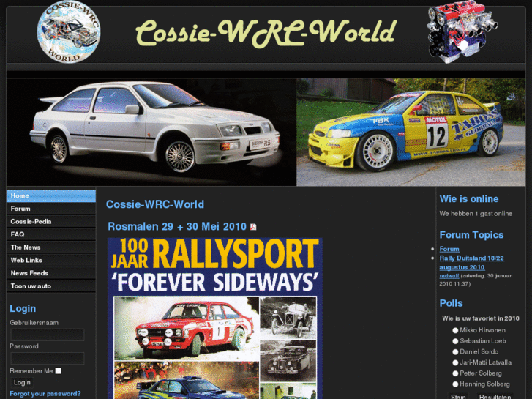Click the yellow Escort rally car number 12 photo

[x=411, y=132]
